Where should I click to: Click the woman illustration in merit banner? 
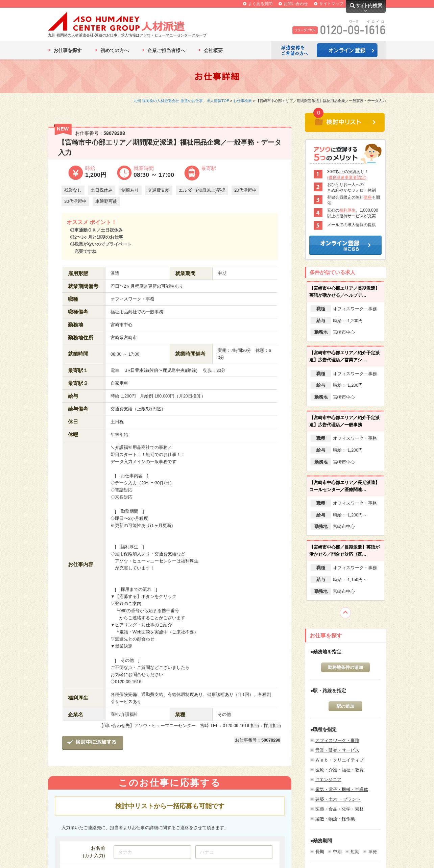[x=371, y=154]
